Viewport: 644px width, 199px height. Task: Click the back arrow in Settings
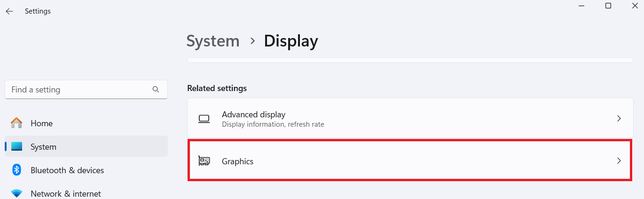[9, 11]
